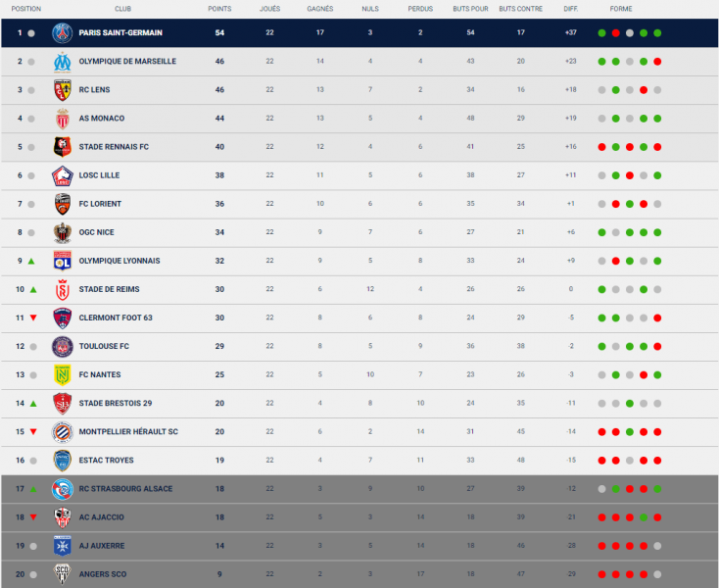Click the red down arrow beside Clermont Foot 63
The width and height of the screenshot is (719, 588).
coord(31,318)
